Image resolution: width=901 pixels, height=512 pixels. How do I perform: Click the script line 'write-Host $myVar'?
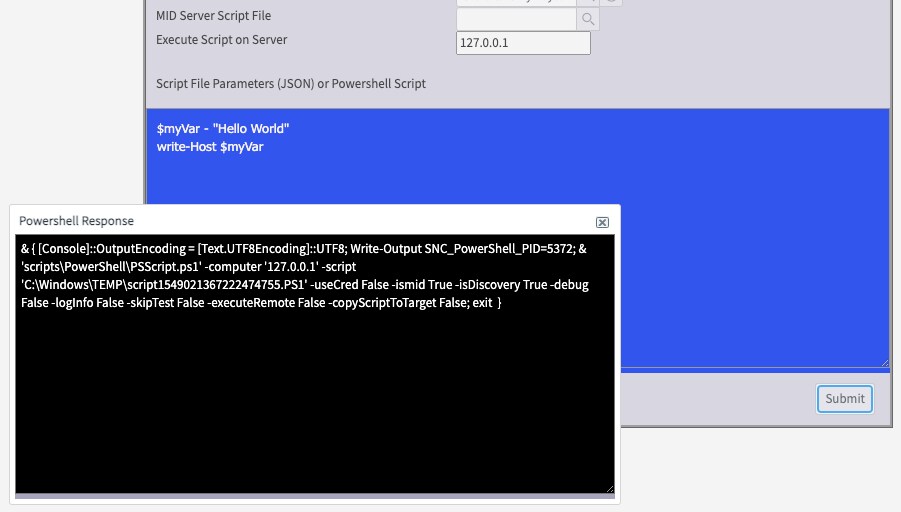[x=210, y=147]
